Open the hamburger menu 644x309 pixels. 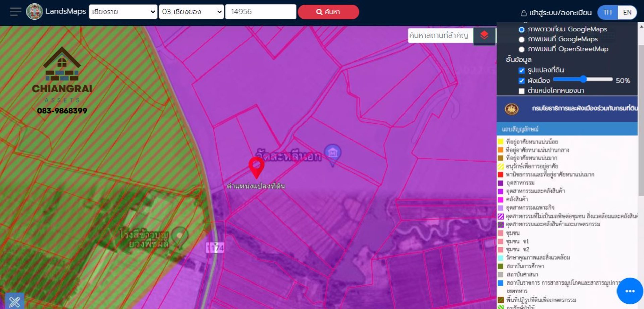[15, 12]
